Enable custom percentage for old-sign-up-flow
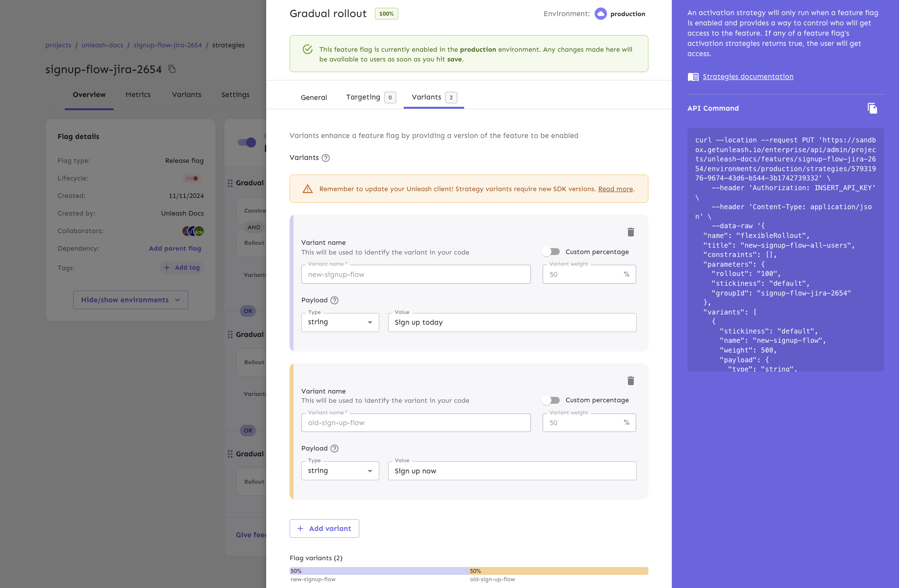This screenshot has height=588, width=899. click(x=551, y=400)
